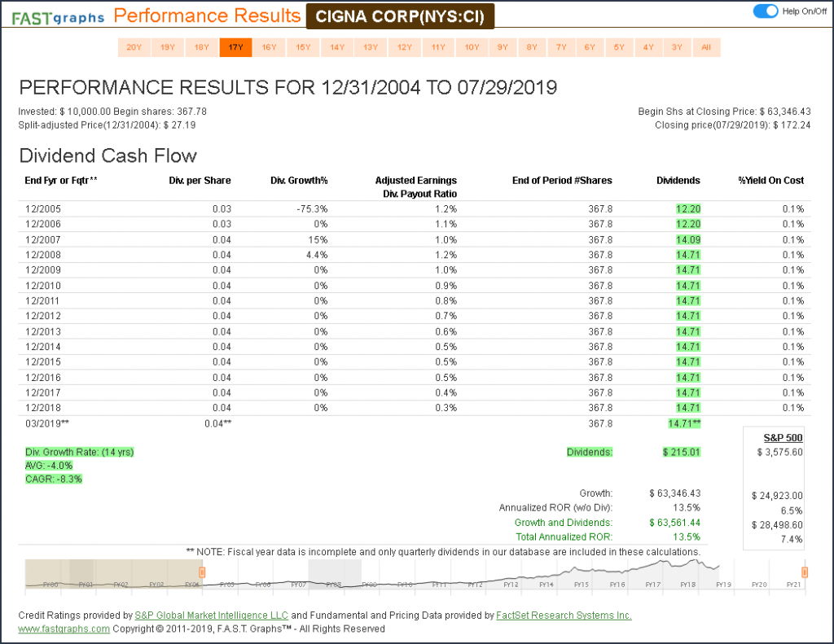Image resolution: width=834 pixels, height=644 pixels.
Task: Click the AVG: -4.0% value
Action: (x=49, y=466)
